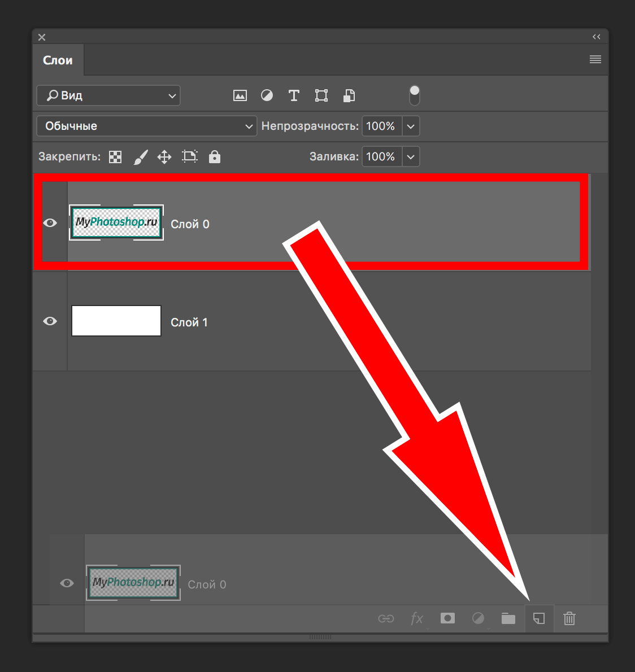Open the Layers panel options menu
This screenshot has height=672, width=635.
coord(595,59)
